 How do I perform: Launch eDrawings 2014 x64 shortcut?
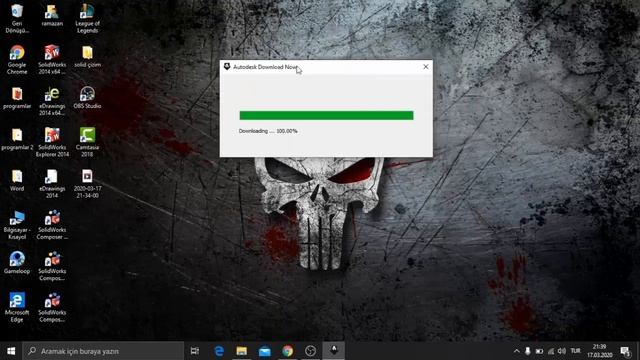point(52,101)
